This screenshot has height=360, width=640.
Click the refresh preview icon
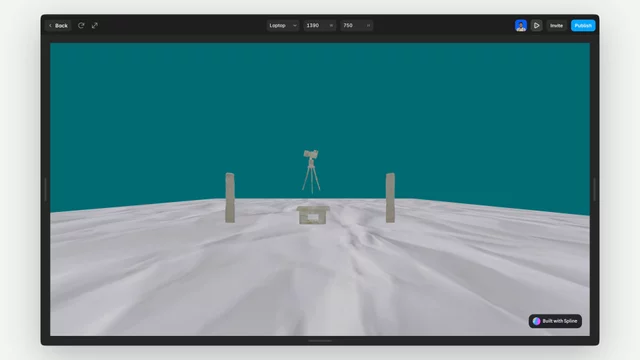[x=81, y=25]
